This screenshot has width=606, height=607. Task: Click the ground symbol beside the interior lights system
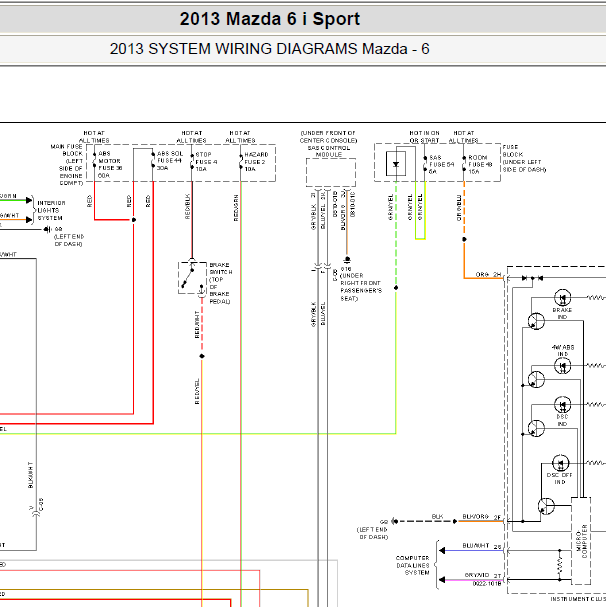click(x=47, y=230)
